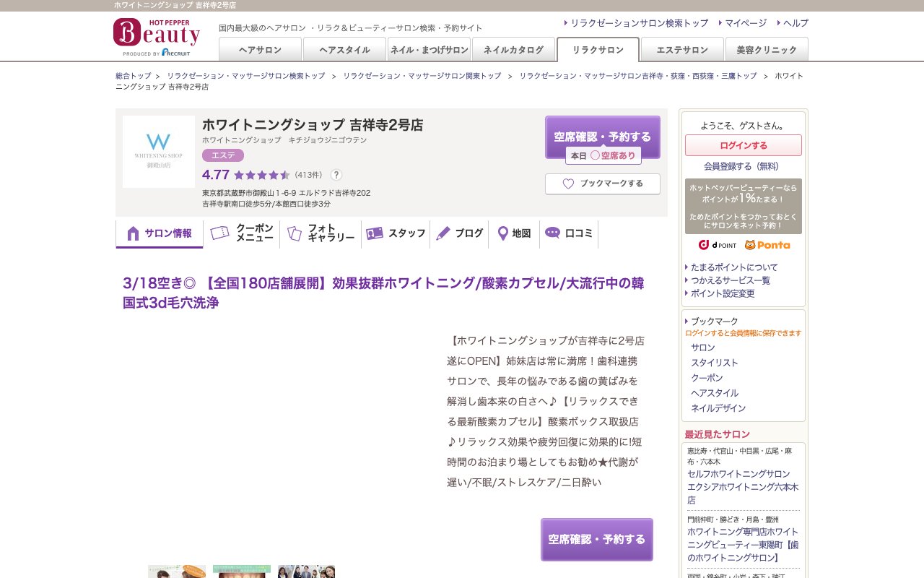Click the ブログ pencil icon
Viewport: 924px width, 578px height.
(x=443, y=233)
